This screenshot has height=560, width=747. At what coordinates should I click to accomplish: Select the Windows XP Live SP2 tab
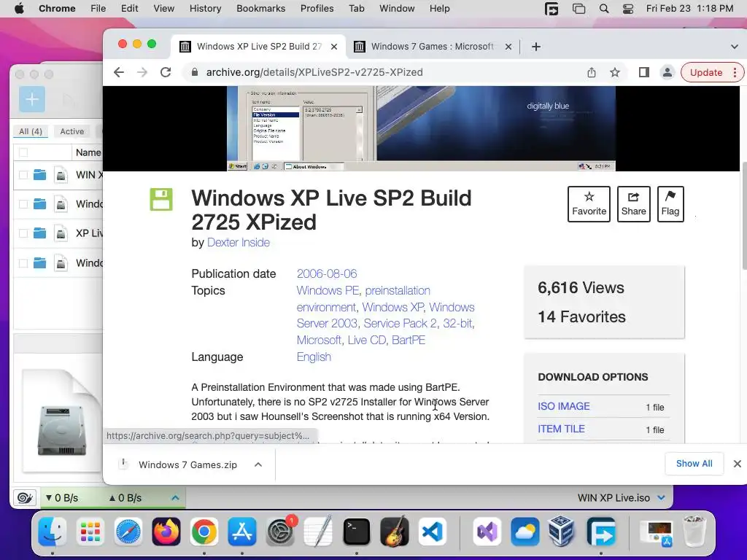pos(259,47)
